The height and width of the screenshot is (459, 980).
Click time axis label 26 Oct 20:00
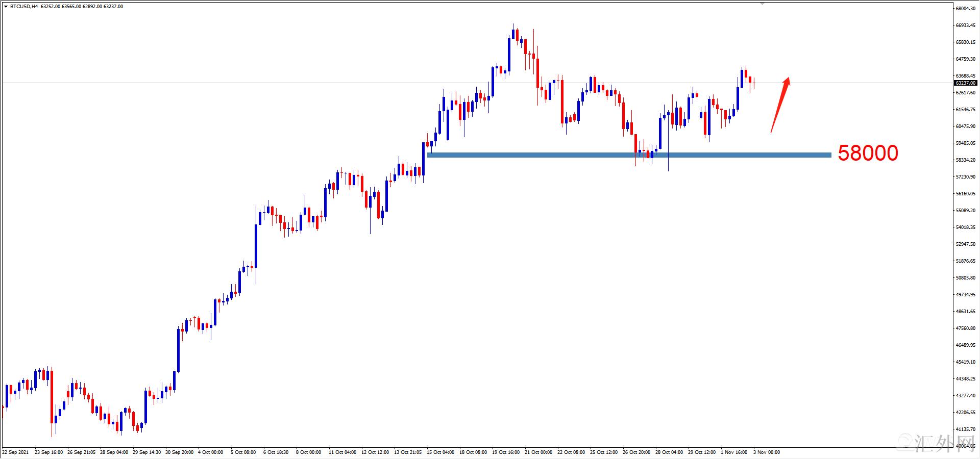pyautogui.click(x=636, y=452)
